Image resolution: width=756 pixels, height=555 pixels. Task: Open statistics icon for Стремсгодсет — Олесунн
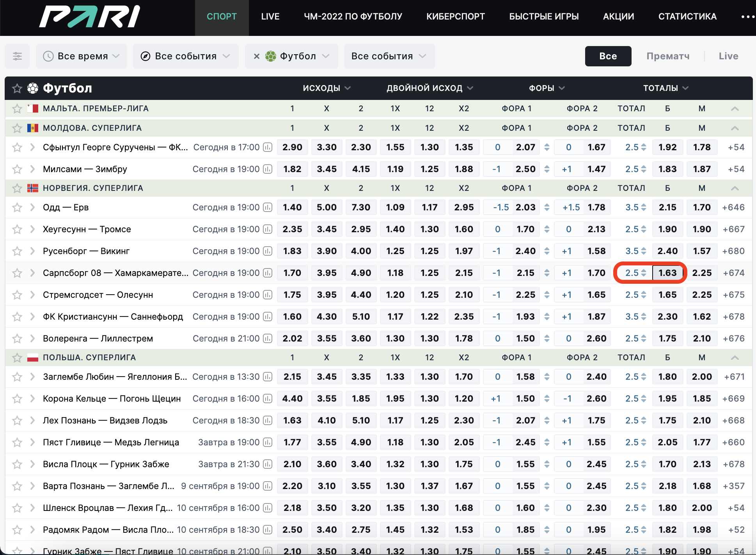coord(268,295)
